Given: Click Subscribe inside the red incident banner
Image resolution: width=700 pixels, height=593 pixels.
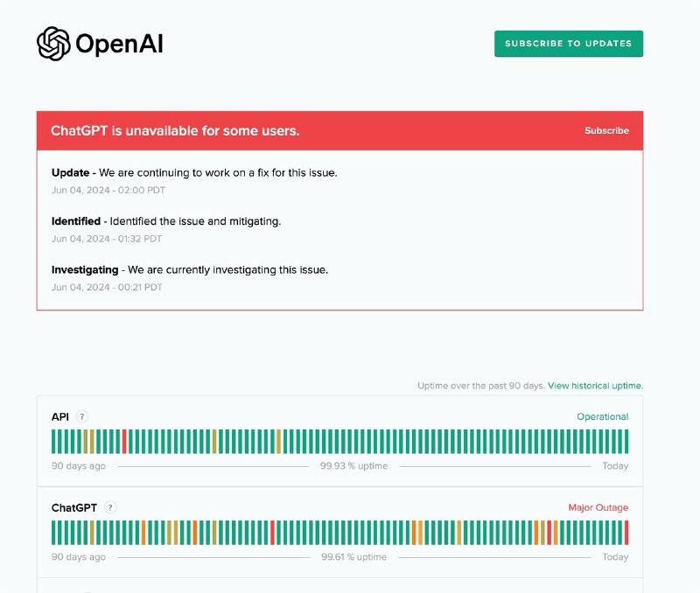Looking at the screenshot, I should (606, 129).
